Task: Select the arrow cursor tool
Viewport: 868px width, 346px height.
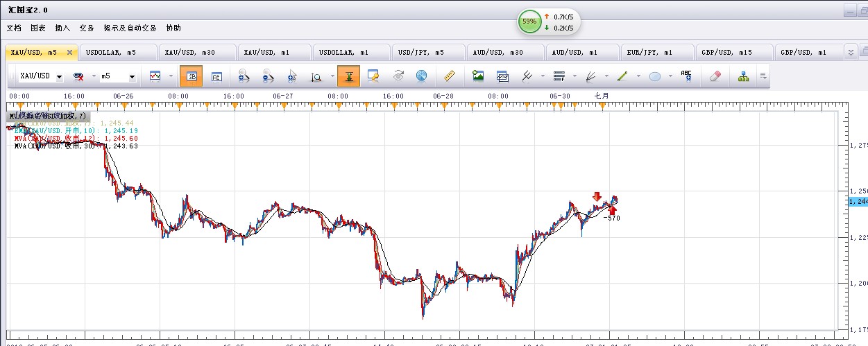Action: point(292,76)
